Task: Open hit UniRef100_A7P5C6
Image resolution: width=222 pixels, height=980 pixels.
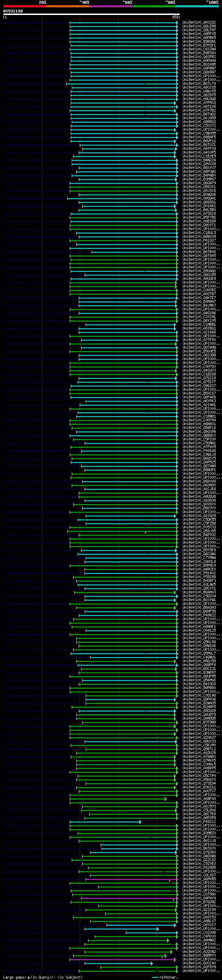Action: (x=199, y=103)
